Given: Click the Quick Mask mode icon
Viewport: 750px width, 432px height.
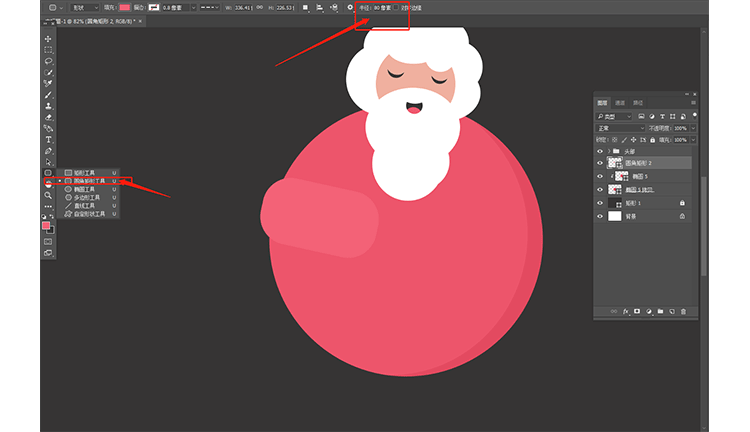Looking at the screenshot, I should [x=48, y=242].
